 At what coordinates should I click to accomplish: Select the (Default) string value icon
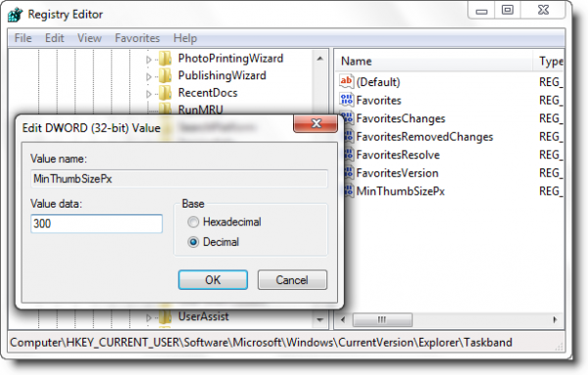tap(346, 81)
